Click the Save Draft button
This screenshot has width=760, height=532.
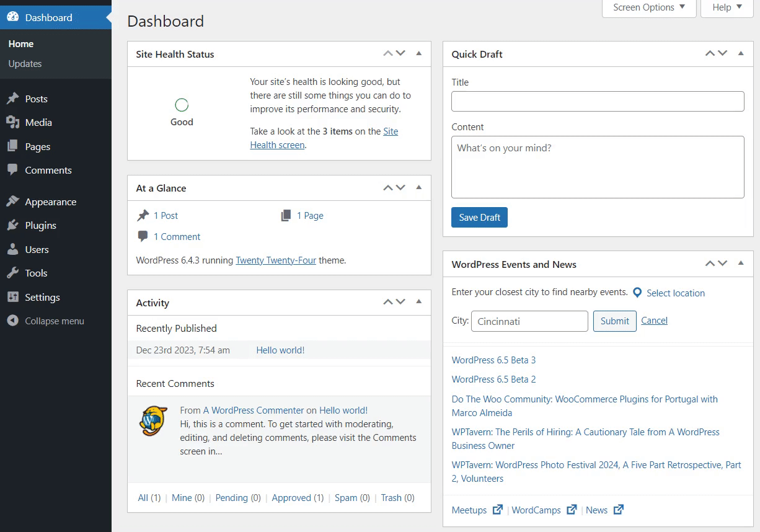click(479, 218)
